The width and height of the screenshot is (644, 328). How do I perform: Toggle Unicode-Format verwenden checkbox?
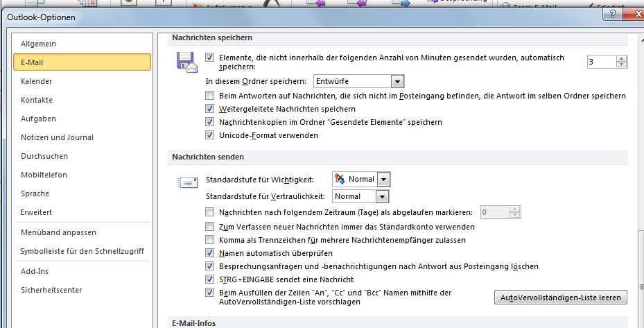tap(210, 135)
